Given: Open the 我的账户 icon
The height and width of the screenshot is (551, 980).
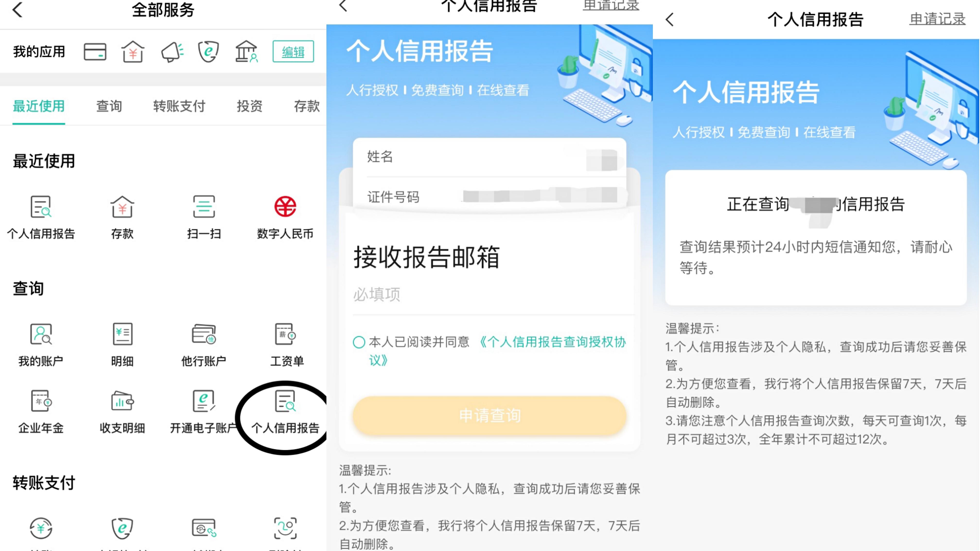Looking at the screenshot, I should [41, 344].
